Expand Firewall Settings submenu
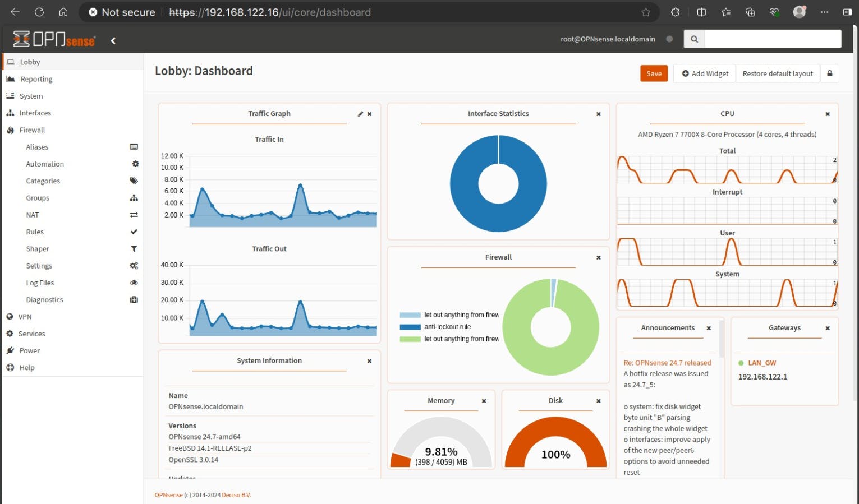Image resolution: width=859 pixels, height=504 pixels. click(73, 266)
